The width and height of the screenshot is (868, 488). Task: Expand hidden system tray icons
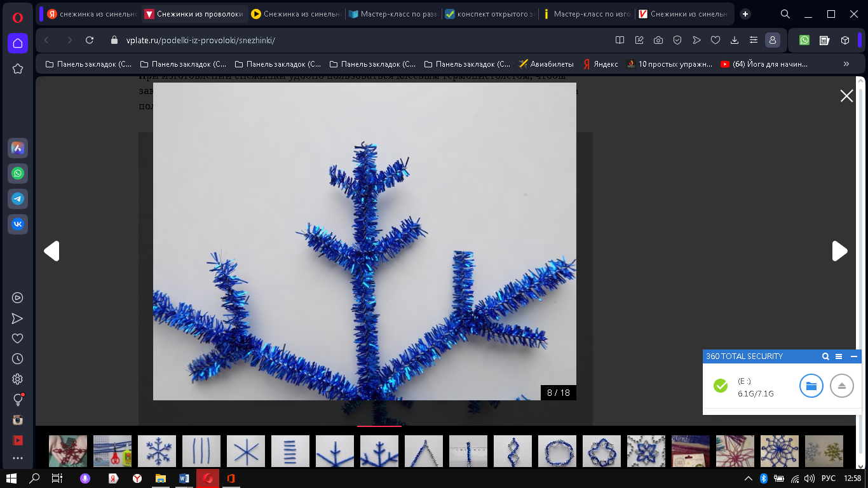point(748,478)
